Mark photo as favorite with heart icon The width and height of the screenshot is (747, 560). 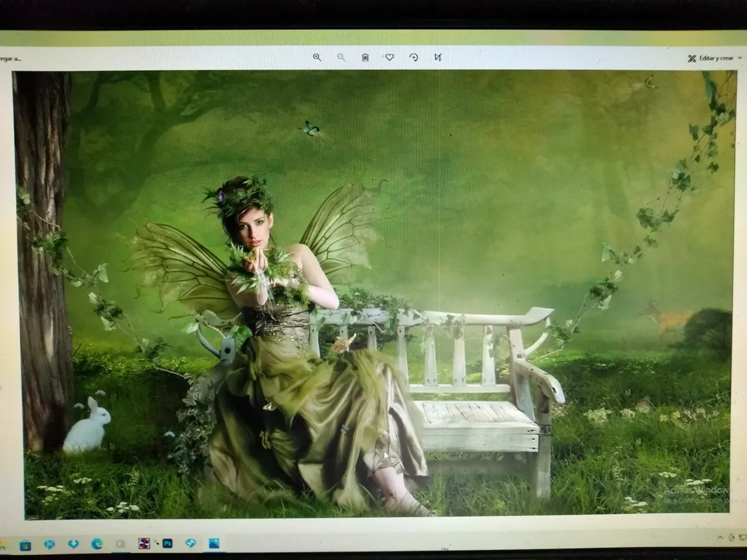coord(390,57)
